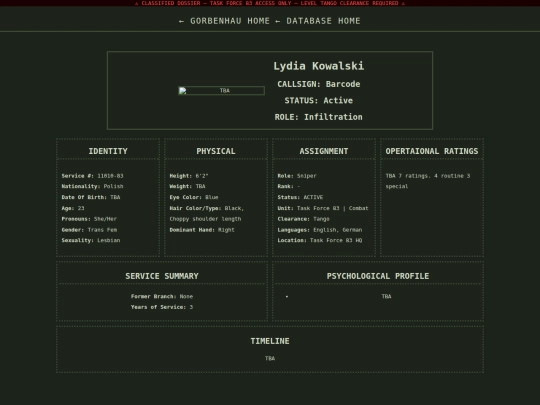The height and width of the screenshot is (405, 540).
Task: Click the broken TBA portrait image
Action: pyautogui.click(x=221, y=91)
